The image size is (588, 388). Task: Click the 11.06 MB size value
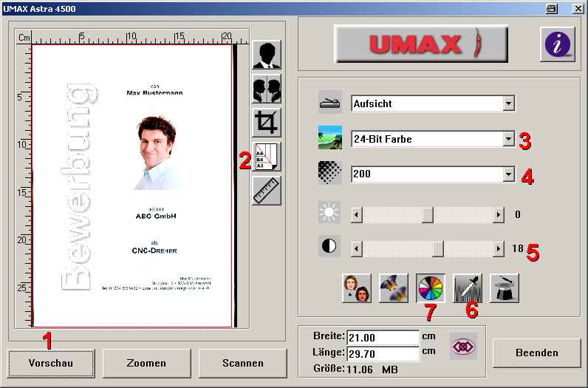372,370
